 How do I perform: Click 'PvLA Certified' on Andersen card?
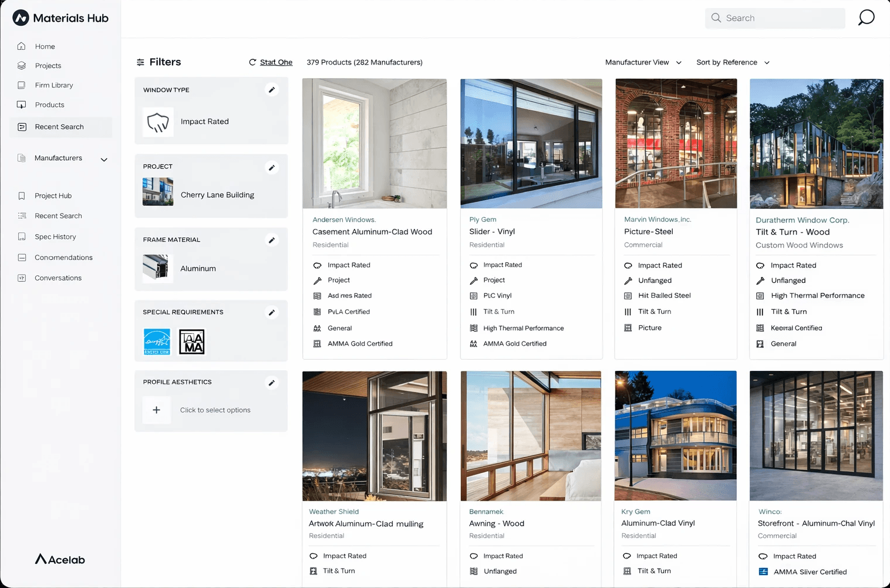(349, 312)
